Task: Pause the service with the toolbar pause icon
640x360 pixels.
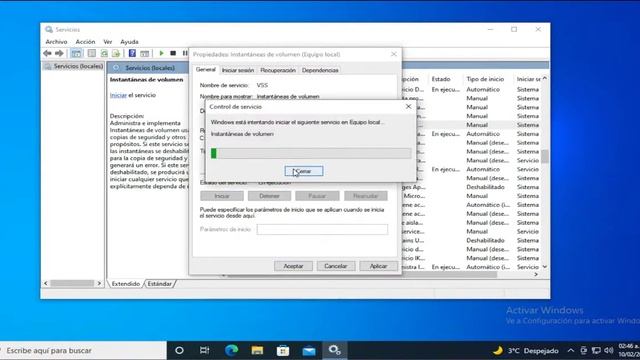Action: (185, 53)
